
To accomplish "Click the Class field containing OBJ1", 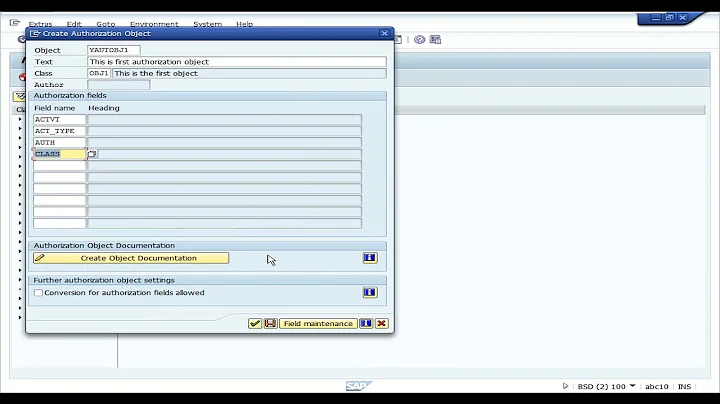I will coord(99,73).
